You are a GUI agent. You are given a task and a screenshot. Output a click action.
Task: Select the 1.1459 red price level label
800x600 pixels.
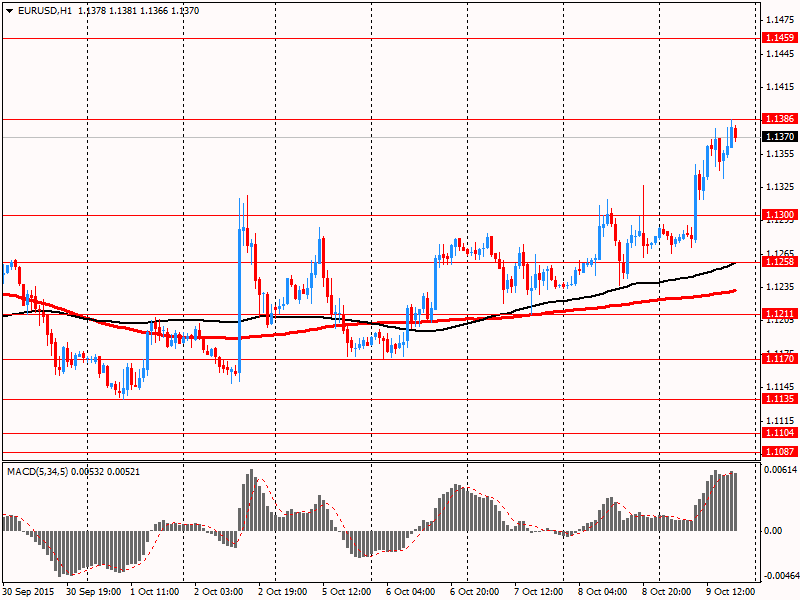tap(779, 38)
